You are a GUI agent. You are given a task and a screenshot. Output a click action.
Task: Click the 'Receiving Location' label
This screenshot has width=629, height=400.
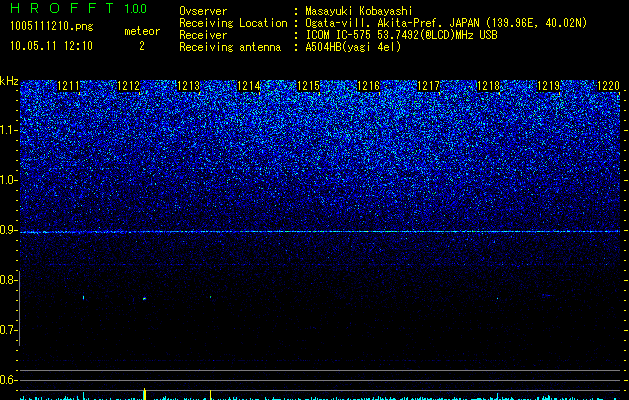pyautogui.click(x=233, y=23)
